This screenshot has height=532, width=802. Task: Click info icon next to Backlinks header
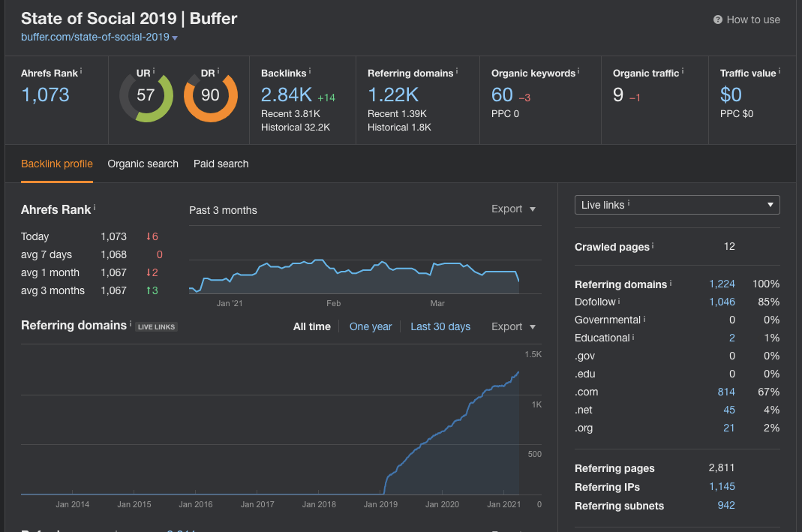click(x=309, y=71)
